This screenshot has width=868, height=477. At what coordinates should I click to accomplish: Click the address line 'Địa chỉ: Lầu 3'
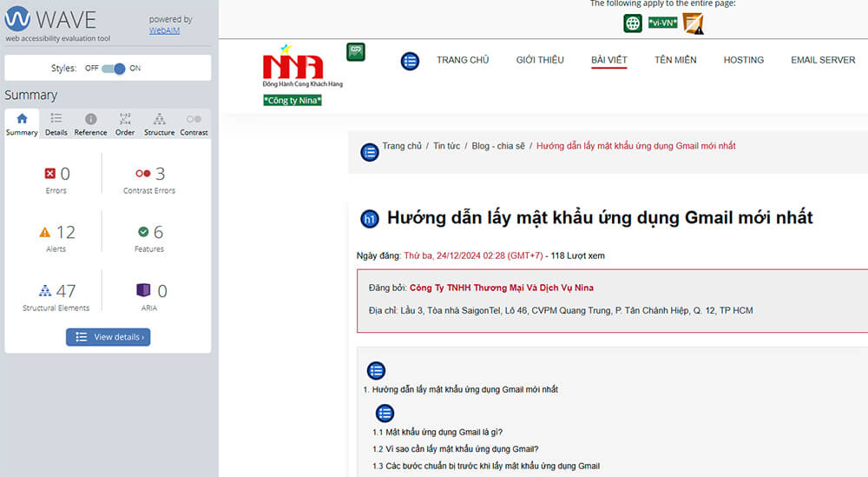click(x=561, y=310)
